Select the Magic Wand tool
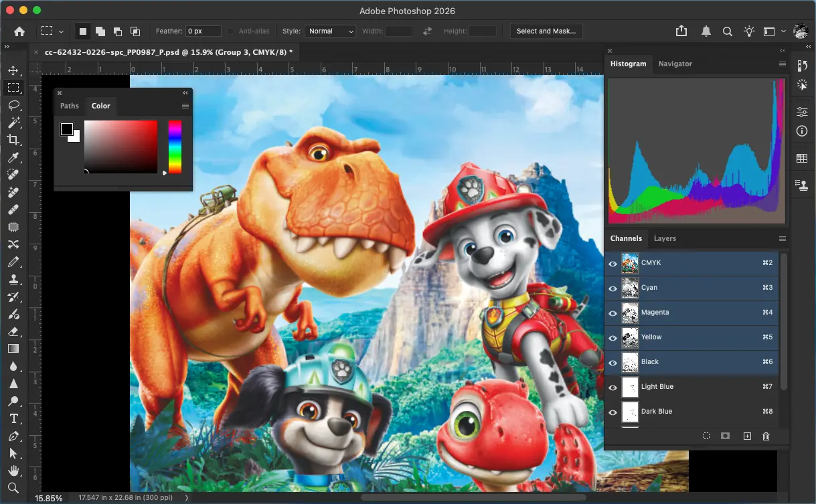 coord(13,122)
